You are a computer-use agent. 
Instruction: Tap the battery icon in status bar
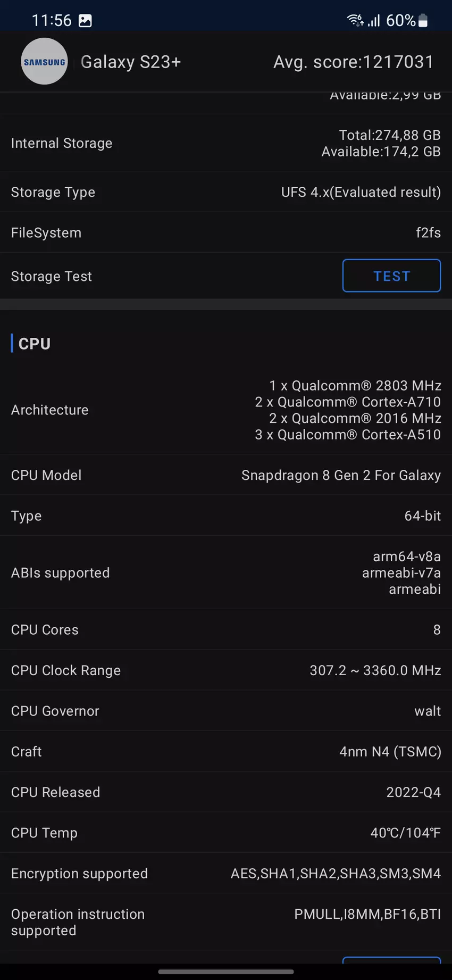[x=423, y=21]
